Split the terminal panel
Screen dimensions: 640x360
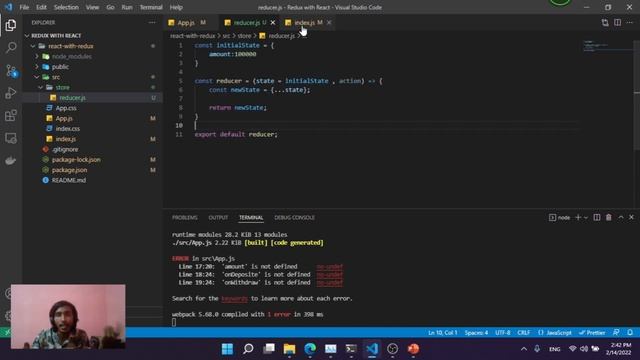click(x=597, y=218)
